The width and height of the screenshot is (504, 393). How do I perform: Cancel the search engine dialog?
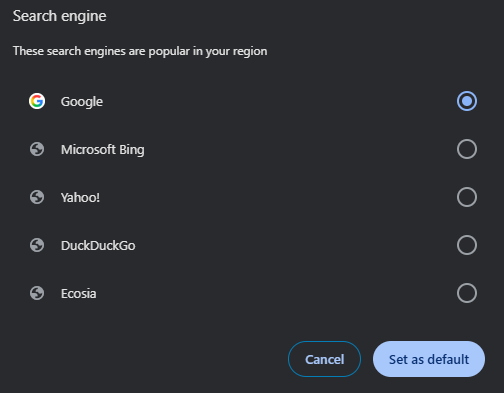324,359
